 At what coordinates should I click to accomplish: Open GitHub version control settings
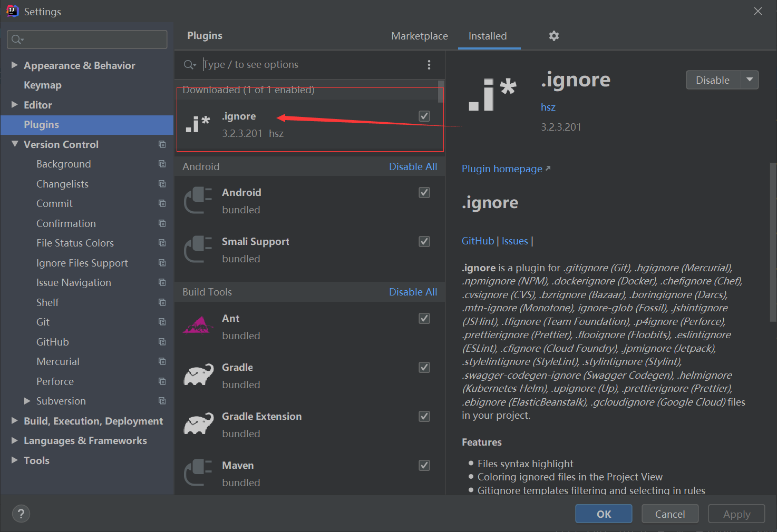pyautogui.click(x=53, y=342)
